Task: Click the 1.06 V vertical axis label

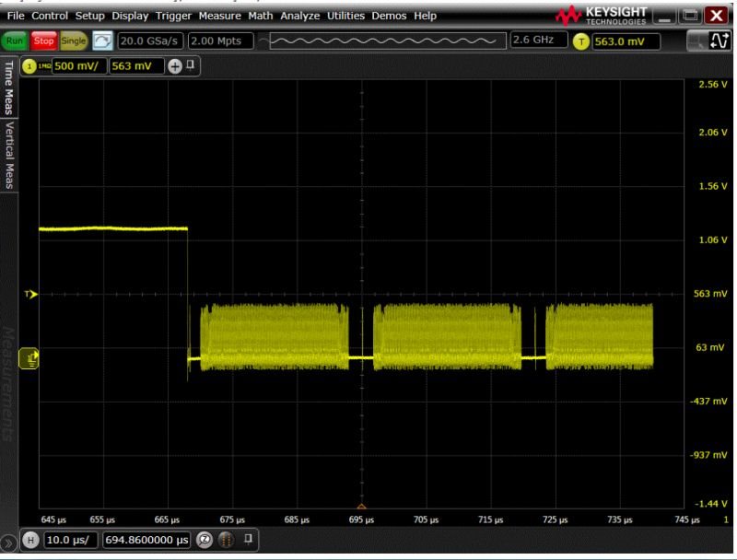Action: coord(712,239)
